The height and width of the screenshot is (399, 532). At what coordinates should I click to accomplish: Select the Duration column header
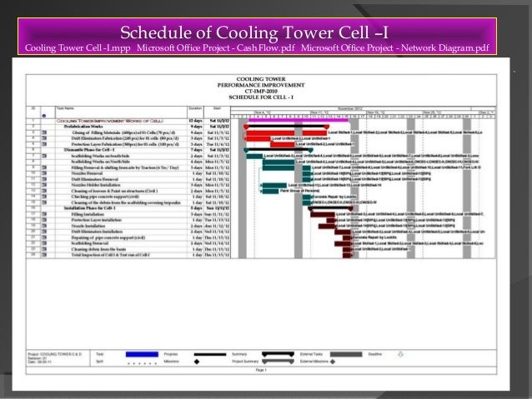pyautogui.click(x=195, y=112)
